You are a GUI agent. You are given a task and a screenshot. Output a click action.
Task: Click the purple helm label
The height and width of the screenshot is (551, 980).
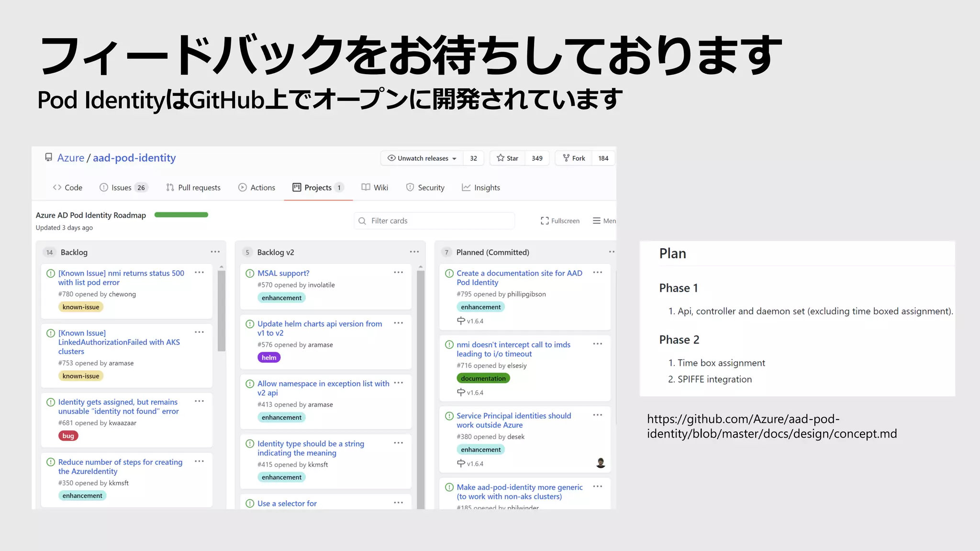[269, 357]
